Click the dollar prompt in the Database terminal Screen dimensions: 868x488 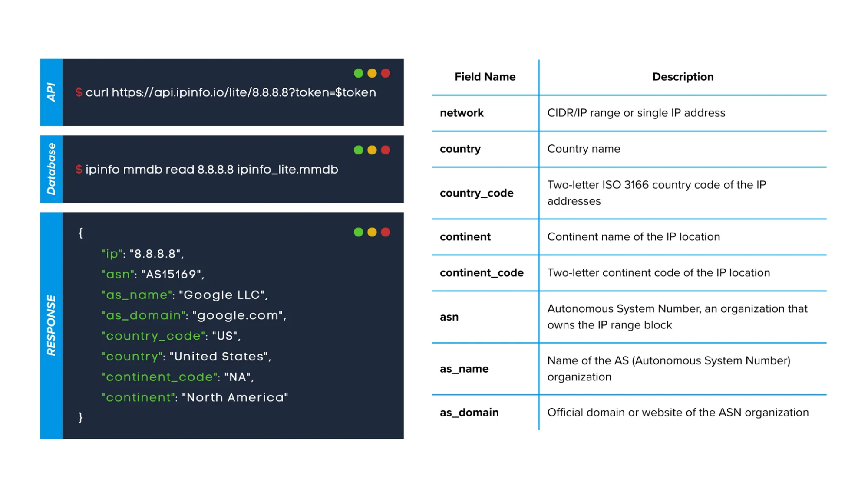click(x=79, y=170)
